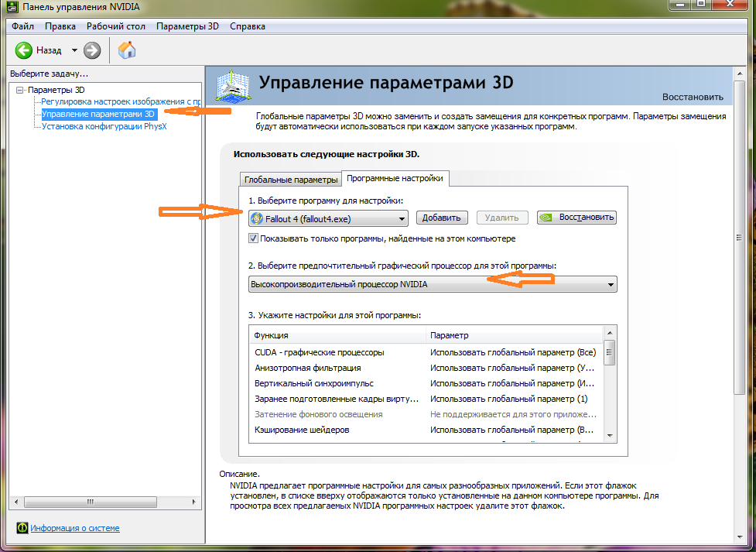
Task: Click task pane horizontal scrollbar thumb
Action: coord(91,502)
